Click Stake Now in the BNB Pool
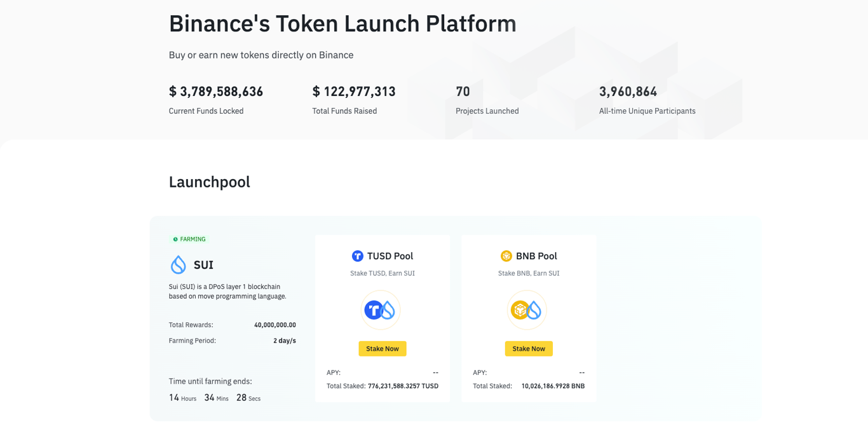 [x=528, y=348]
